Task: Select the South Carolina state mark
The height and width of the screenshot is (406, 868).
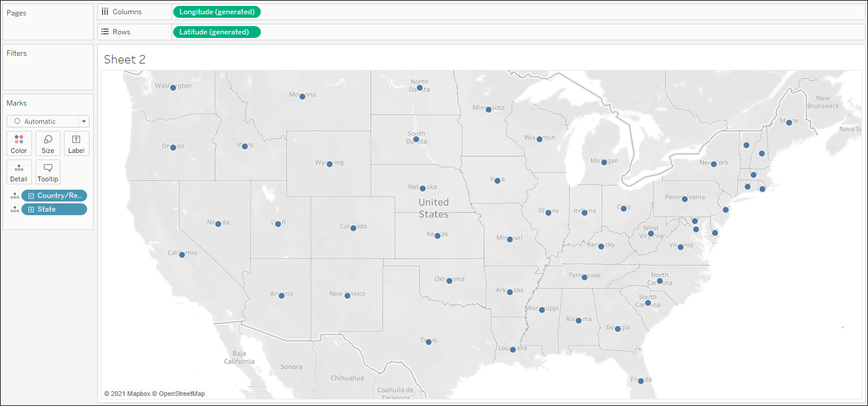Action: [x=648, y=303]
